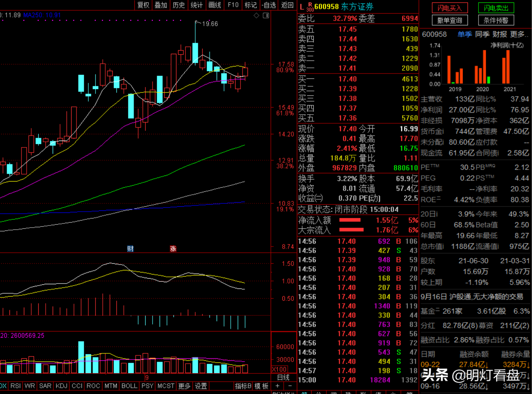The width and height of the screenshot is (532, 394).
Task: Click the L level indicator beside stock code
Action: 302,7
